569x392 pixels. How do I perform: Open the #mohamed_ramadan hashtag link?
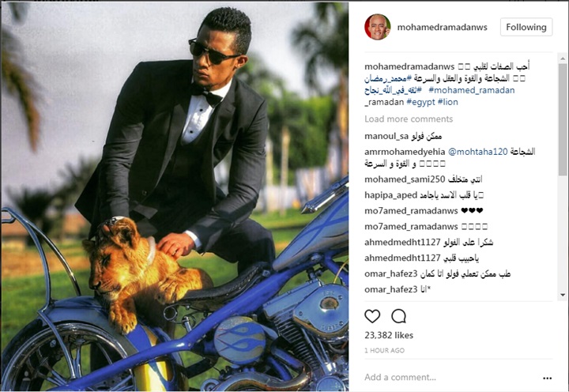point(471,90)
